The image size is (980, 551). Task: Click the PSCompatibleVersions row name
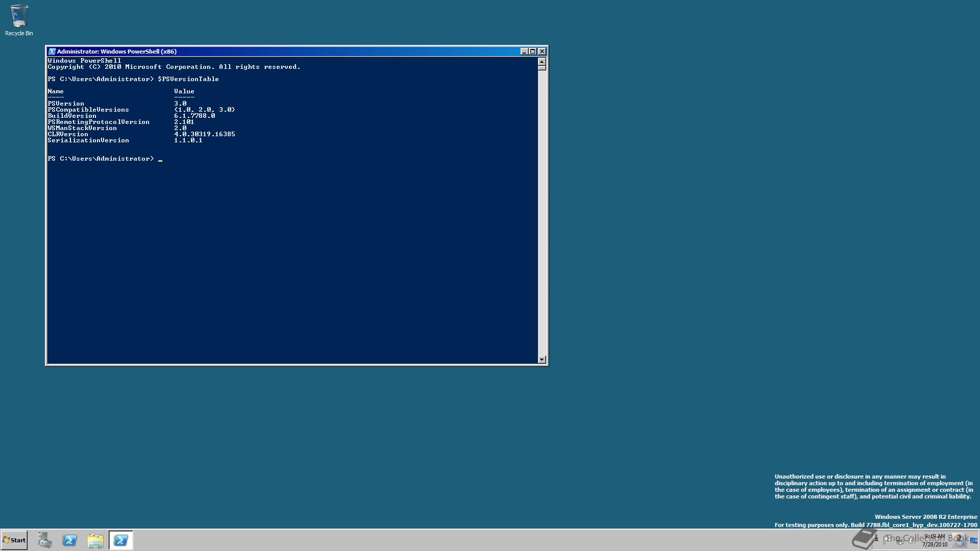point(88,110)
